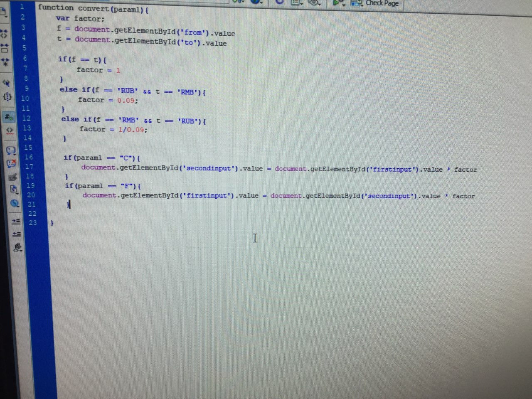This screenshot has width=532, height=399.
Task: Click line number 23 in gutter
Action: [x=33, y=223]
